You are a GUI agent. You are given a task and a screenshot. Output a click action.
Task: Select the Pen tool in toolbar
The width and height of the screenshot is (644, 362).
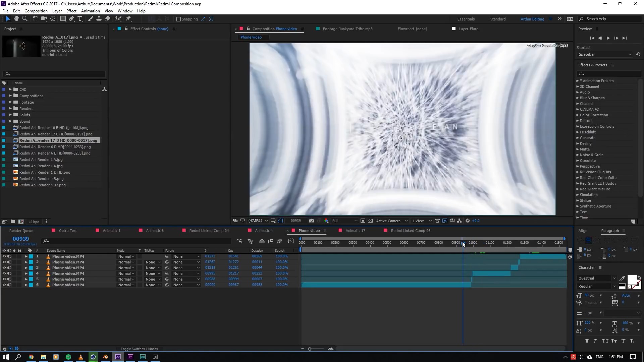pyautogui.click(x=71, y=19)
